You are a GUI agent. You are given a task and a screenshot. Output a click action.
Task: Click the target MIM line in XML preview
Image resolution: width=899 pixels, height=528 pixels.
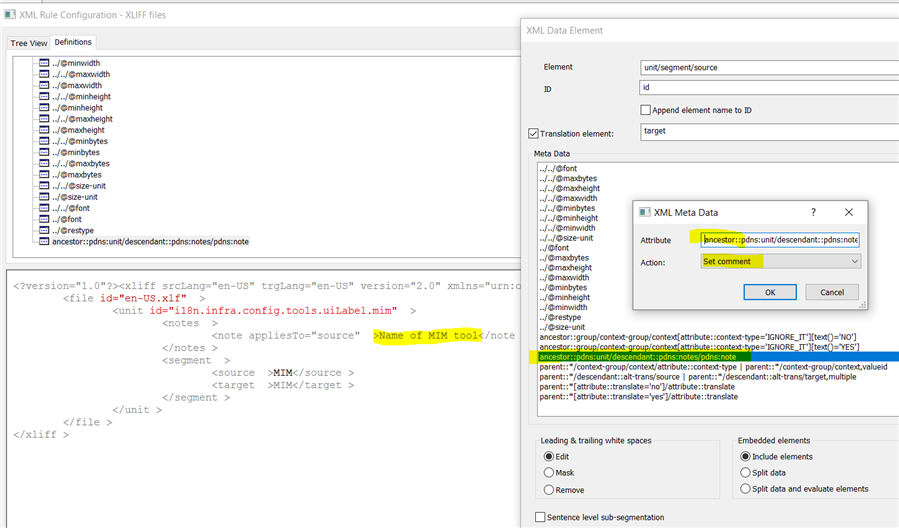[x=283, y=385]
